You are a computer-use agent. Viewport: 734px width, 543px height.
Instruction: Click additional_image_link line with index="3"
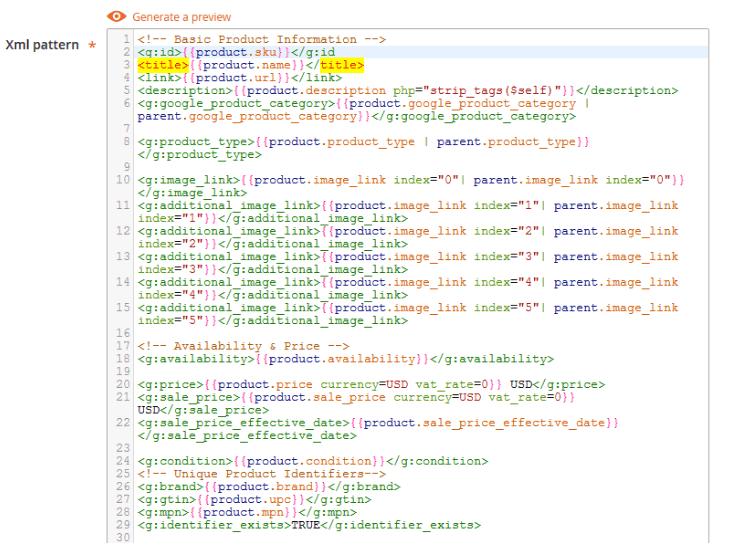408,257
